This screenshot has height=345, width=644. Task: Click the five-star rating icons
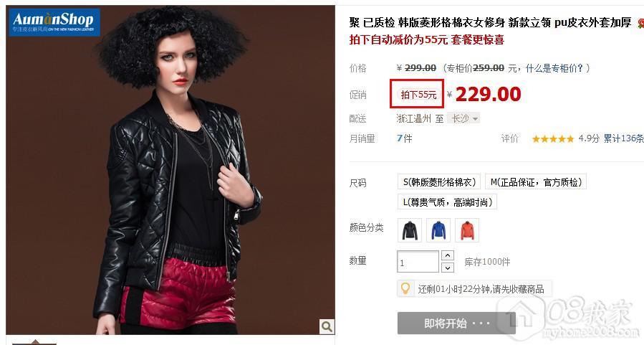click(x=553, y=139)
